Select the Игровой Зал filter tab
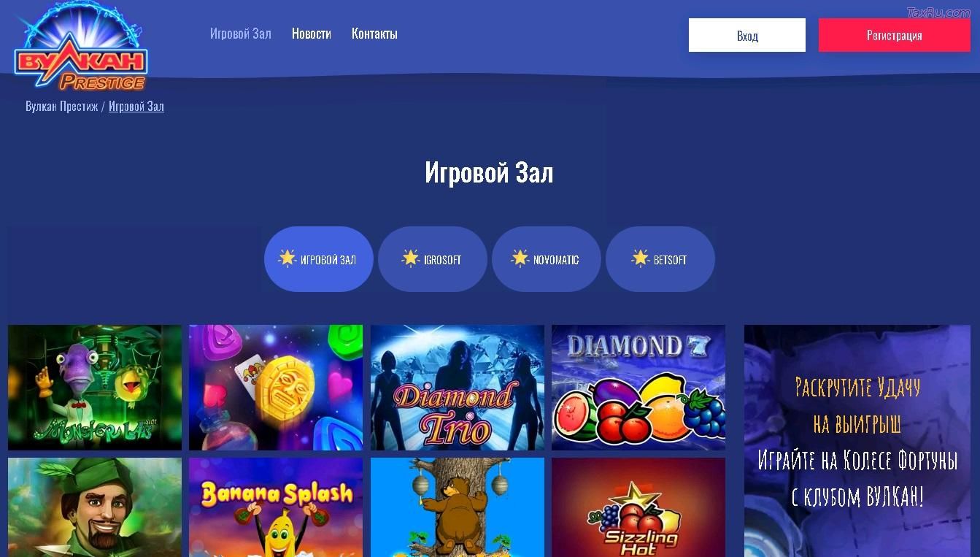The width and height of the screenshot is (980, 557). point(319,259)
